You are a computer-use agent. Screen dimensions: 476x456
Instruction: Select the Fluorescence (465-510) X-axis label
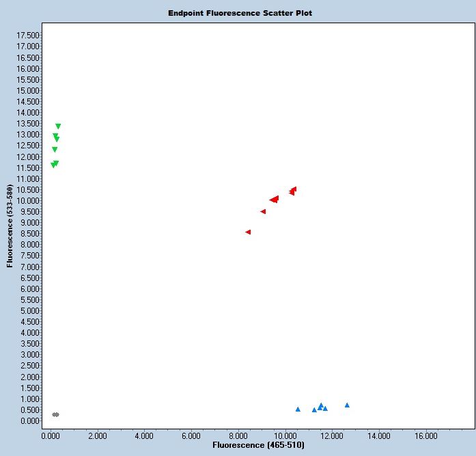pos(258,445)
